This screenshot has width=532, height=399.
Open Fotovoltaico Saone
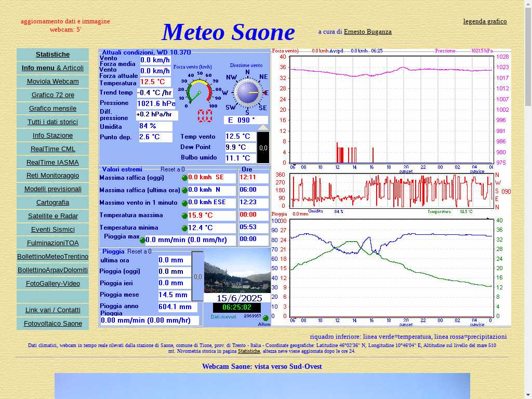click(x=52, y=324)
